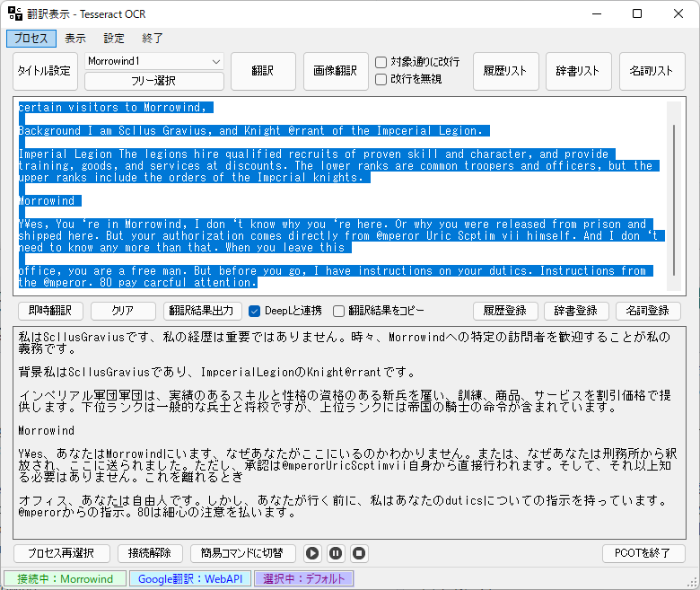This screenshot has height=590, width=700.
Task: Open the 履歴リスト button
Action: click(x=506, y=71)
